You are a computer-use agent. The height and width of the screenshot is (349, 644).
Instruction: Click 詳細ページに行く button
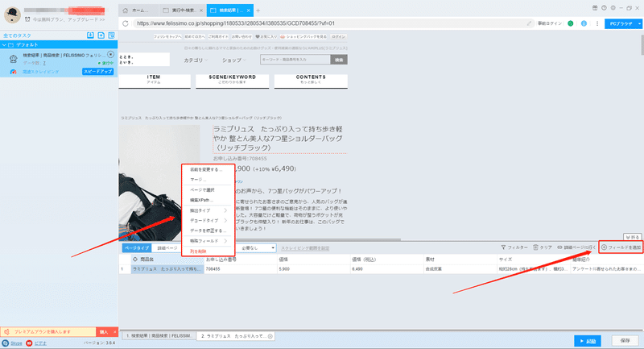(576, 247)
